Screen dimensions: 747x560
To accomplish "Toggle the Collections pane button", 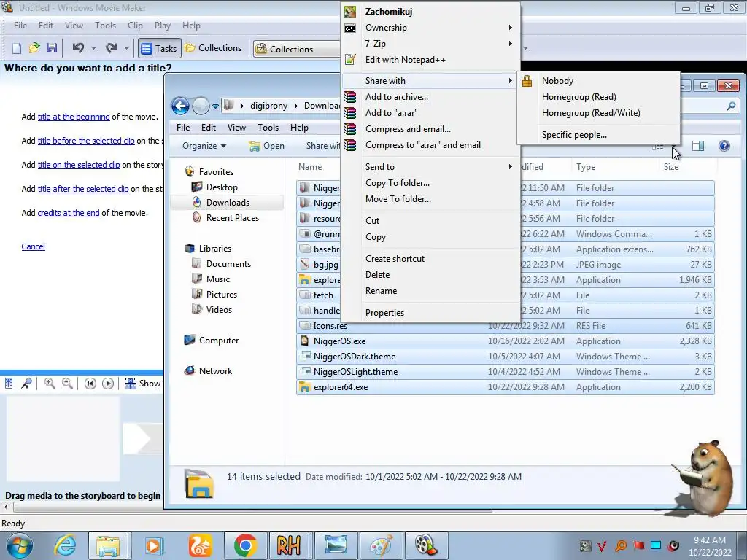I will click(214, 48).
